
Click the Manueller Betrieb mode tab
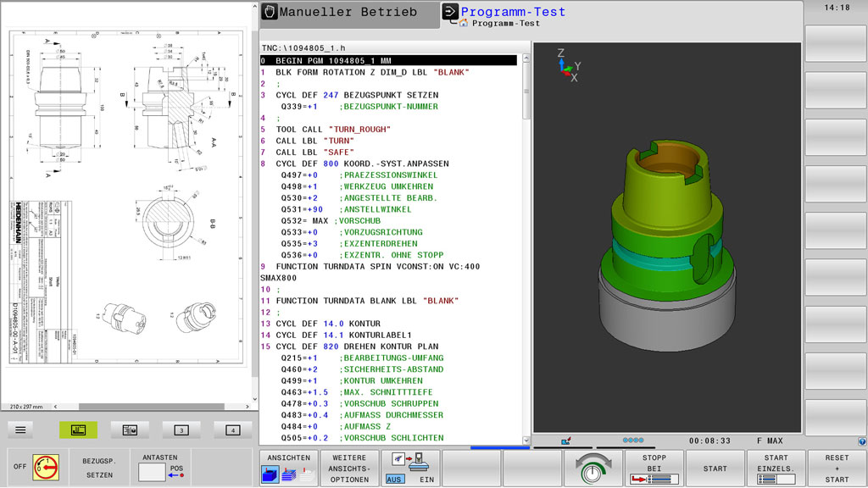(348, 14)
